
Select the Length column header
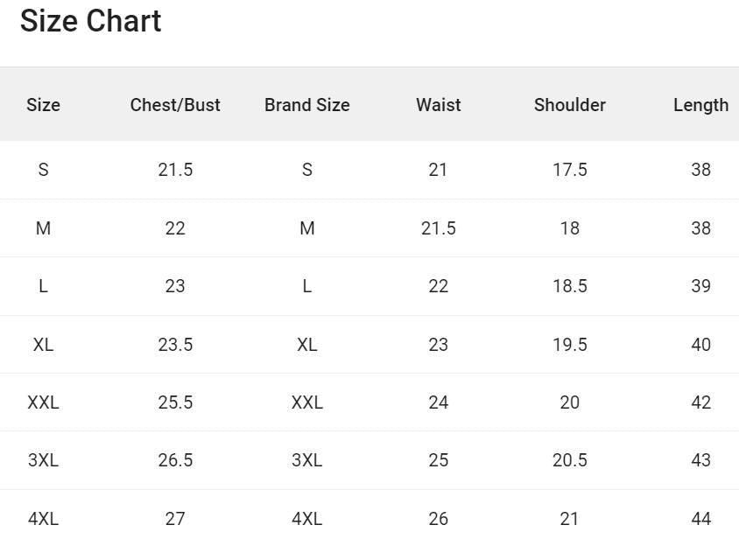pos(700,105)
